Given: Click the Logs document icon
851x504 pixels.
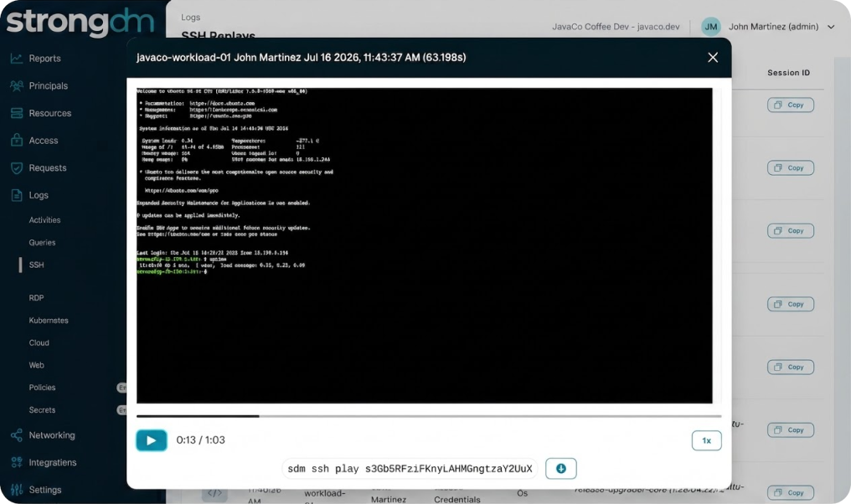Looking at the screenshot, I should coord(17,195).
